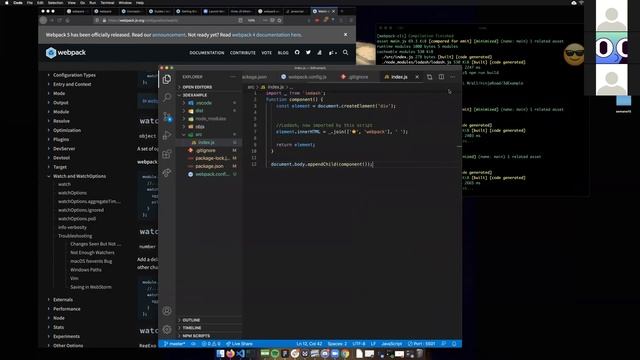
Task: Click the webpack logo in site header
Action: 66,53
